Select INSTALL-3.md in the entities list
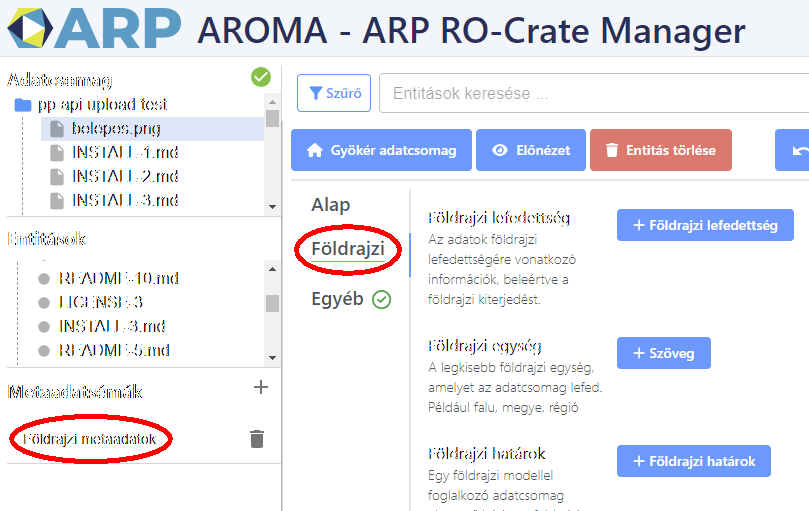The height and width of the screenshot is (511, 809). [112, 326]
